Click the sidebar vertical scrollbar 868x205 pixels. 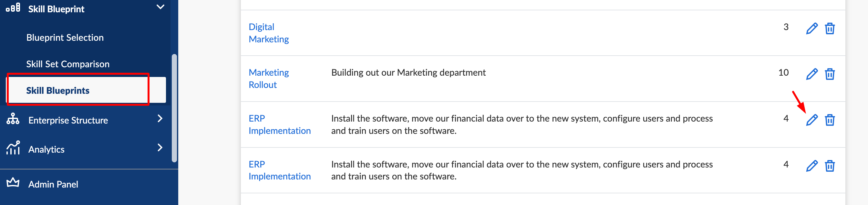(x=174, y=108)
